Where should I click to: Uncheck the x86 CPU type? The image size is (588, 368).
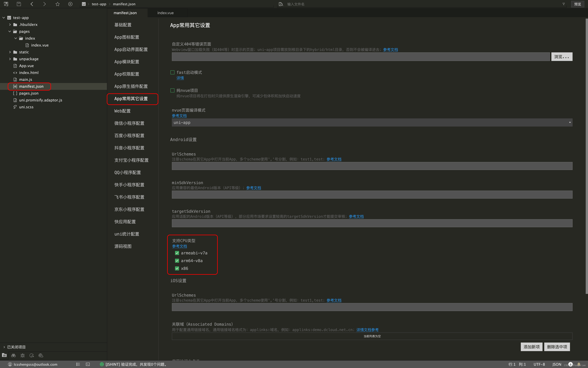point(177,268)
